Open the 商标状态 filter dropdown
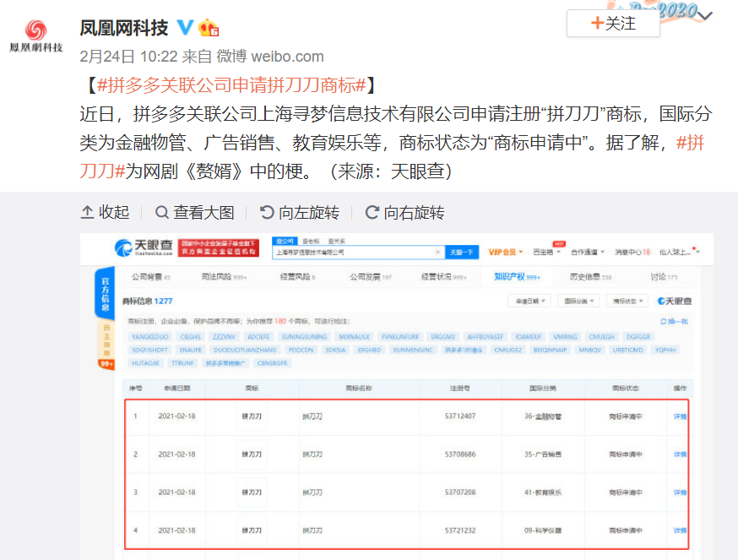738x560 pixels. pyautogui.click(x=627, y=301)
